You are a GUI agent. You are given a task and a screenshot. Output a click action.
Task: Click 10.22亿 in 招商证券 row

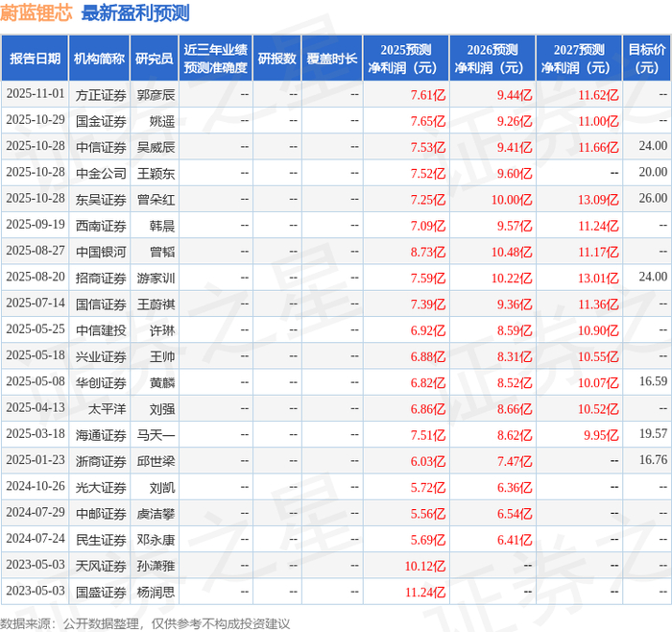click(x=512, y=278)
